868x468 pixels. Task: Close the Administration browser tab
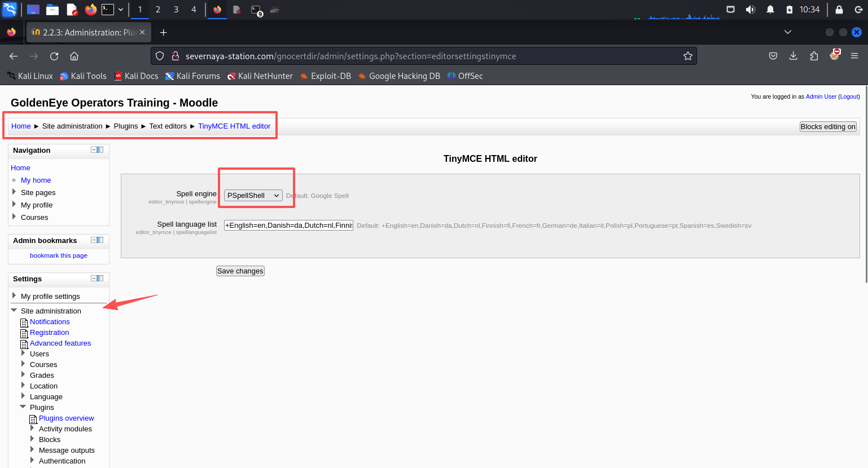142,32
